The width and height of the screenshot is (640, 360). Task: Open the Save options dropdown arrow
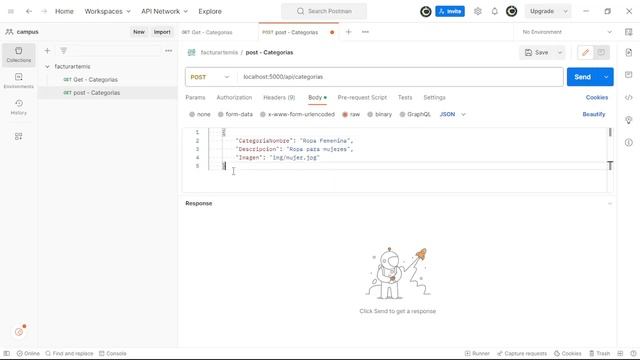(560, 52)
